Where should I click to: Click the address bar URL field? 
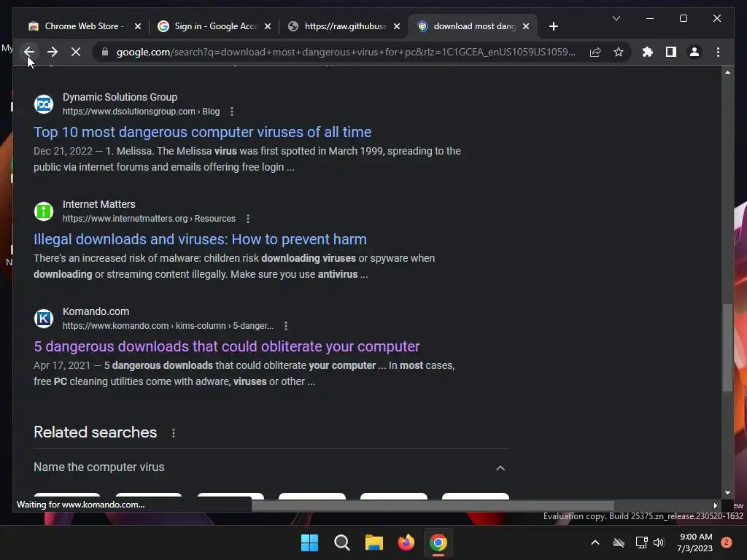pos(346,52)
